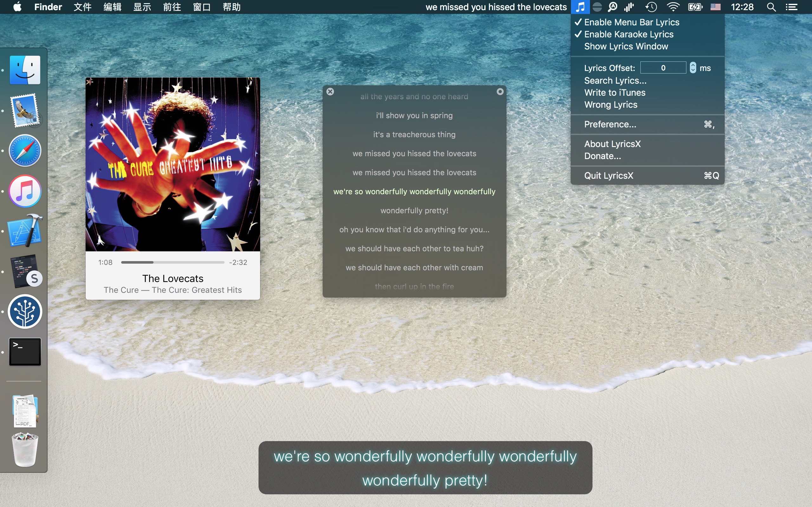Click the album artwork thumbnail for The Lovecats

(x=173, y=165)
